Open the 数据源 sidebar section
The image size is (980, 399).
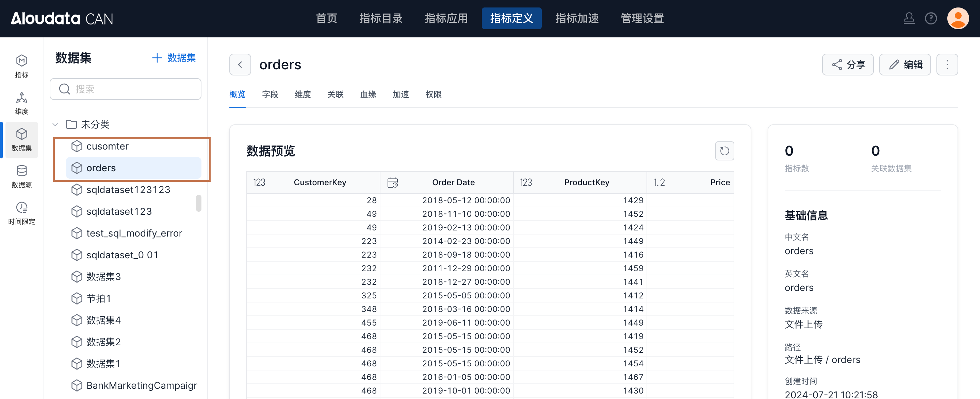(x=22, y=176)
